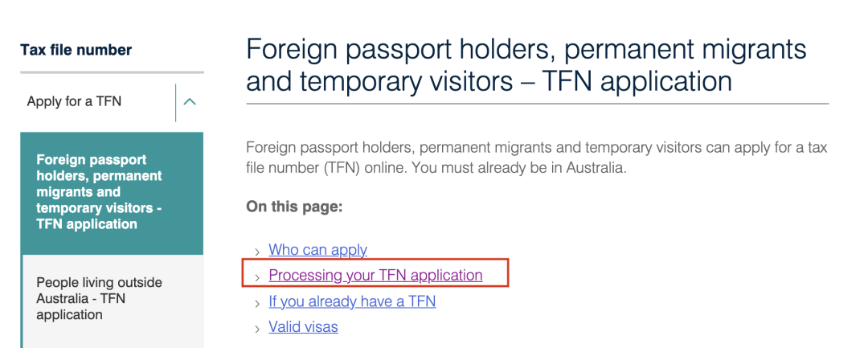Go to If you already have a TFN

click(x=352, y=301)
